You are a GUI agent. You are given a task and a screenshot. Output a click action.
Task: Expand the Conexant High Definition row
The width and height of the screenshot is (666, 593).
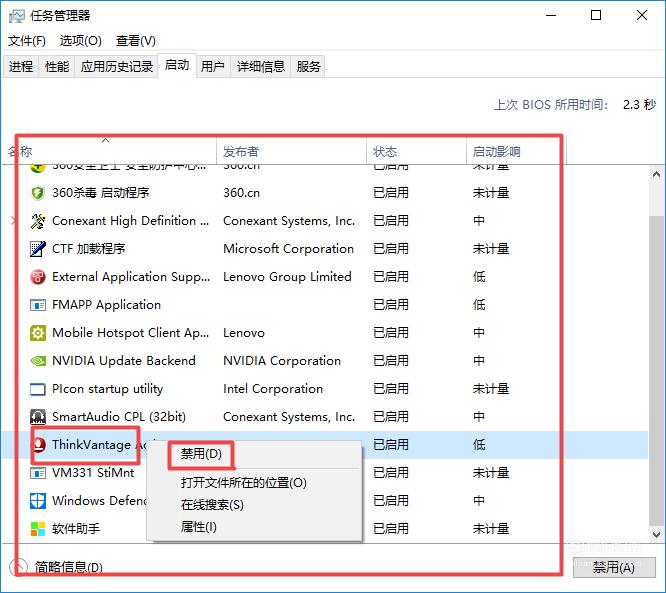(x=13, y=220)
